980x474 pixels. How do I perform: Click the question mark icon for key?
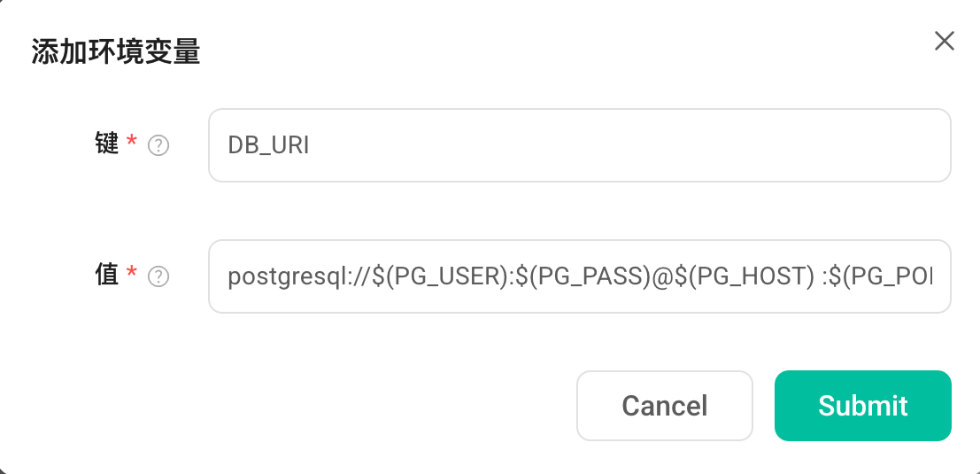[x=158, y=145]
